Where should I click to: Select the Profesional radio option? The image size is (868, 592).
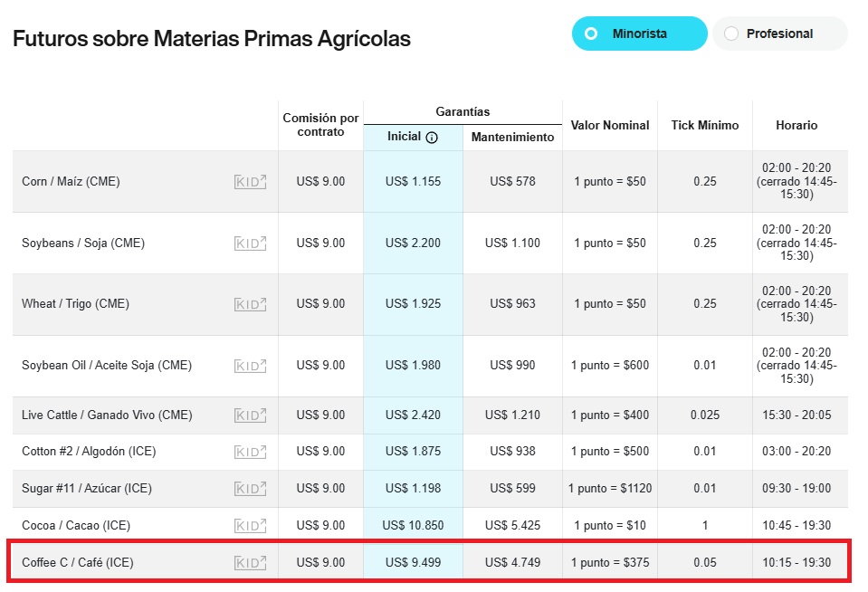pos(732,33)
